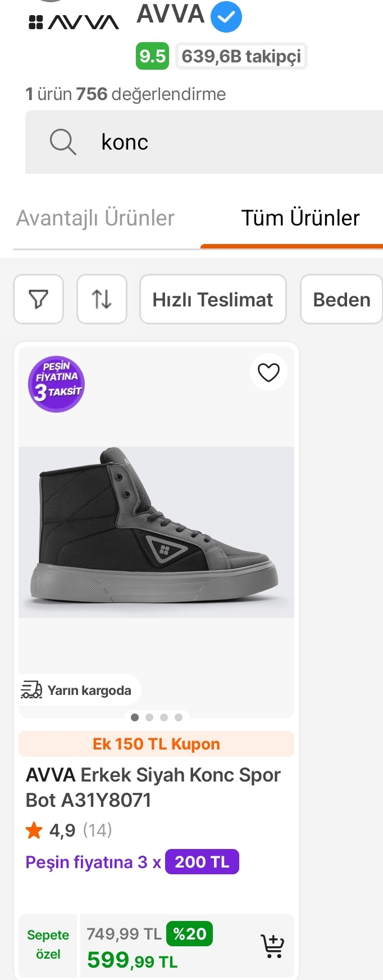Open the Beden size dropdown

pyautogui.click(x=341, y=299)
